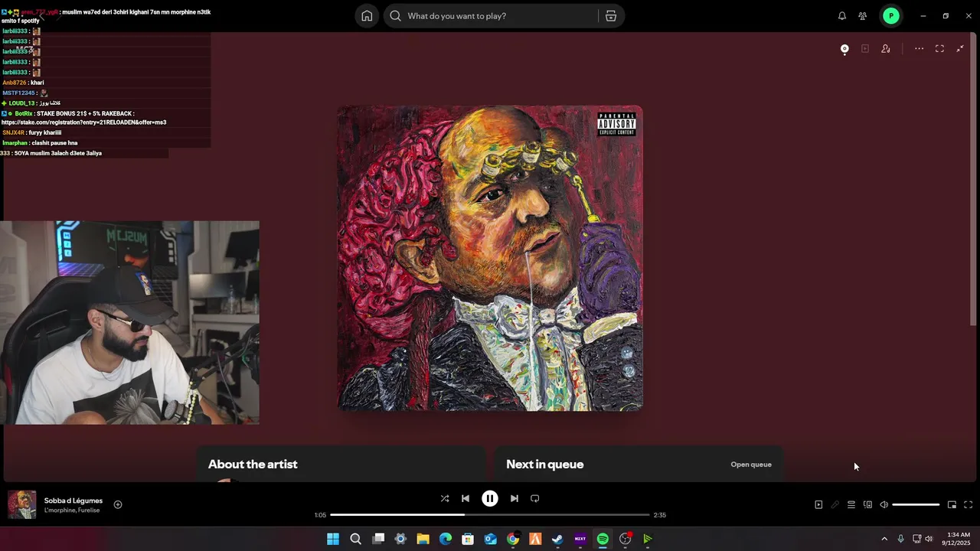Viewport: 980px width, 551px height.
Task: Click chat username 'BotRix'
Action: (23, 113)
